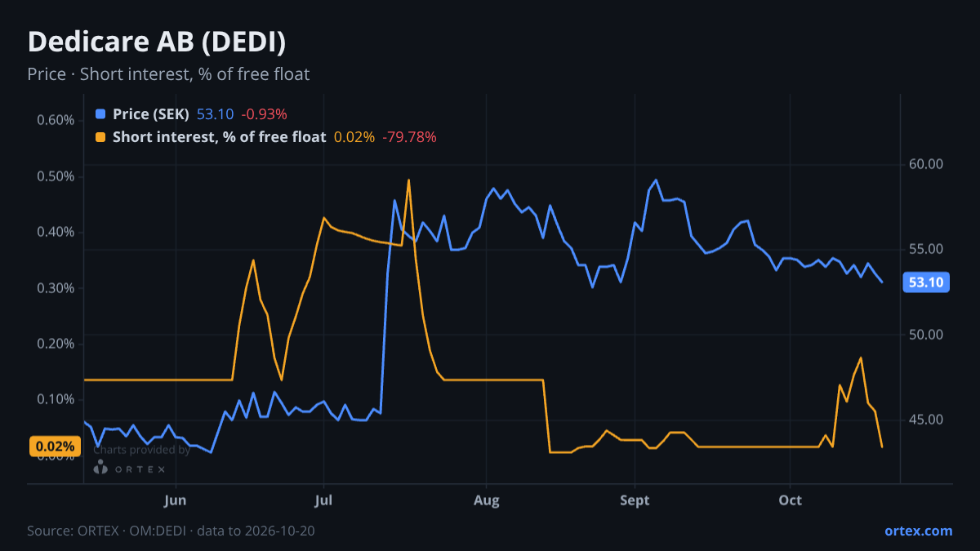Click the 45.00 right axis label

(x=925, y=420)
